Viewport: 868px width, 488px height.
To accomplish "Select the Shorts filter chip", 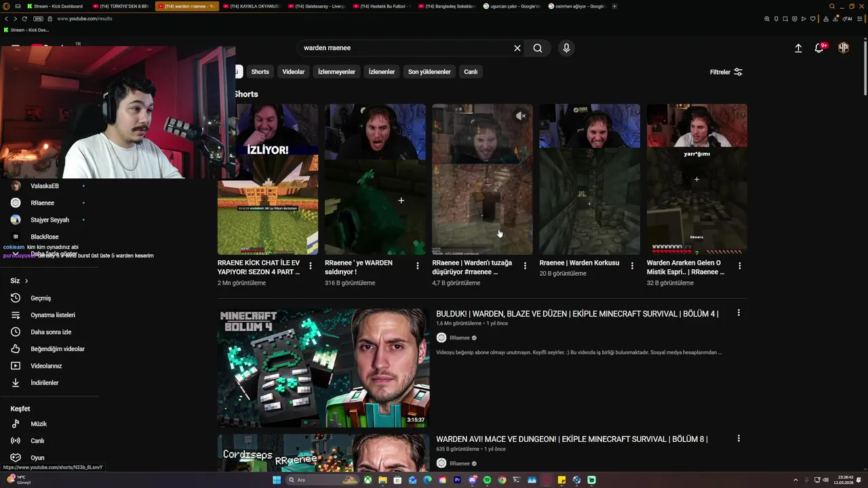I will click(260, 72).
